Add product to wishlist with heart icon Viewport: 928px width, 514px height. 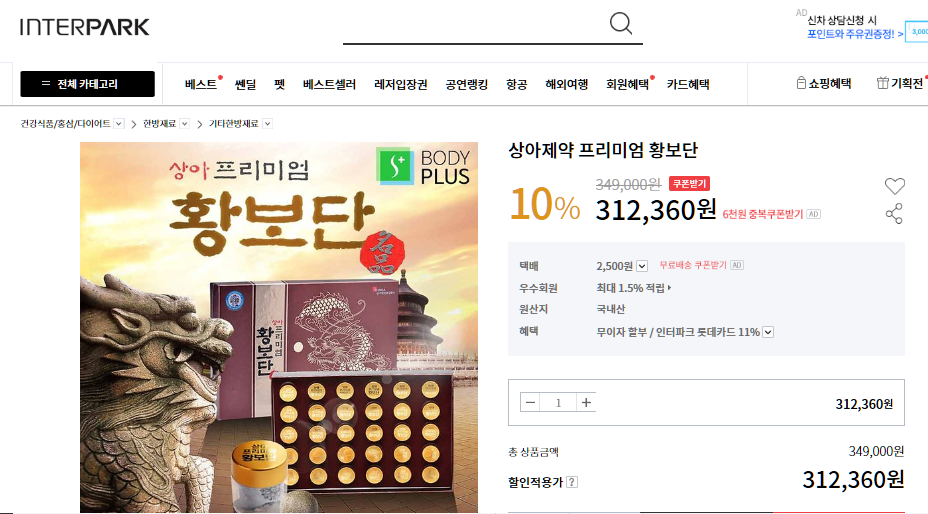click(x=894, y=186)
